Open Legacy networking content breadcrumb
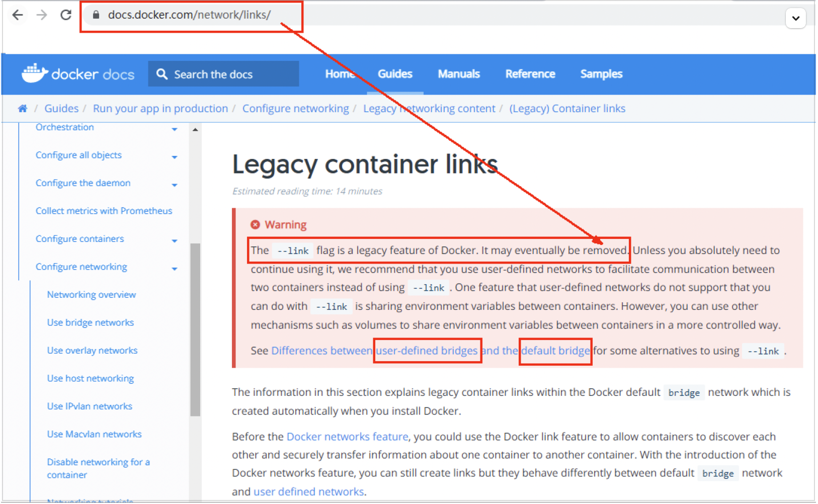This screenshot has height=504, width=818. pyautogui.click(x=429, y=109)
